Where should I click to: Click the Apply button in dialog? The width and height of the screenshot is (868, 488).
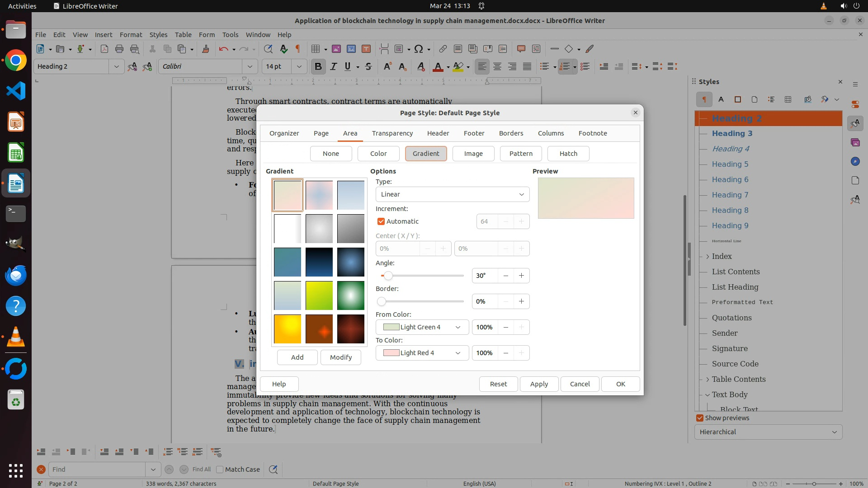pyautogui.click(x=539, y=384)
